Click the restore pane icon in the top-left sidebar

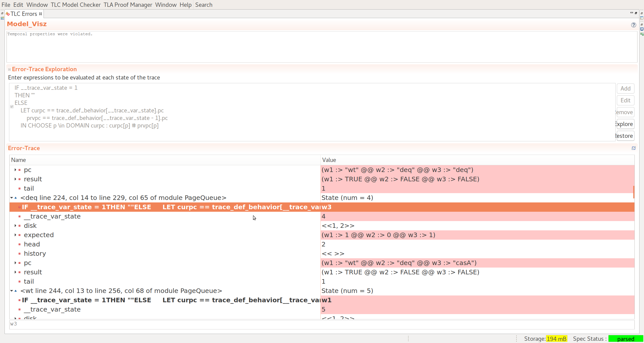[2, 13]
